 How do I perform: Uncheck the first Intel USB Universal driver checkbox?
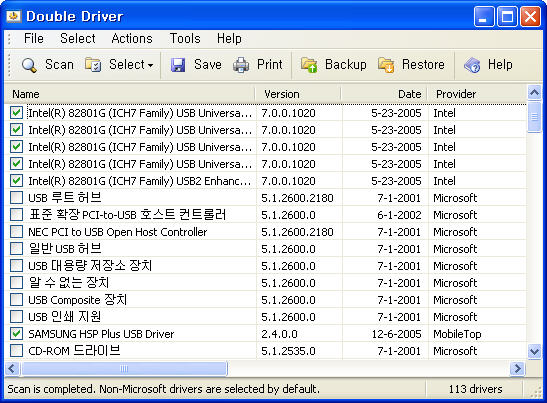click(16, 113)
